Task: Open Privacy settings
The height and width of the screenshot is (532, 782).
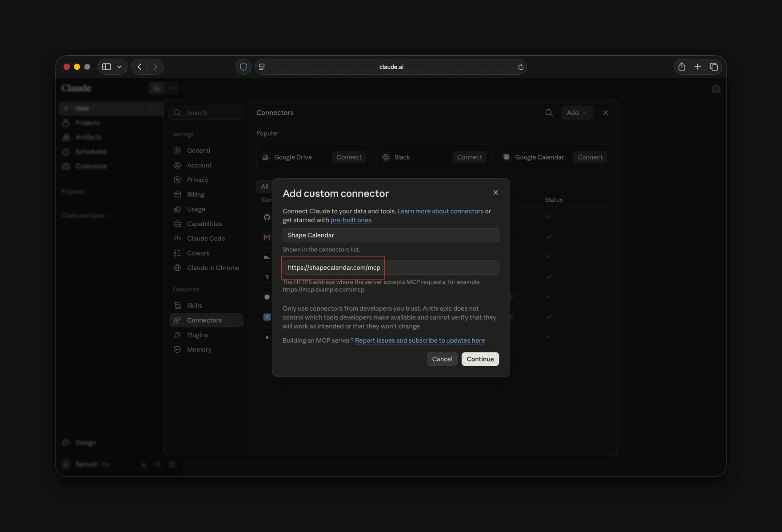Action: 206,180
